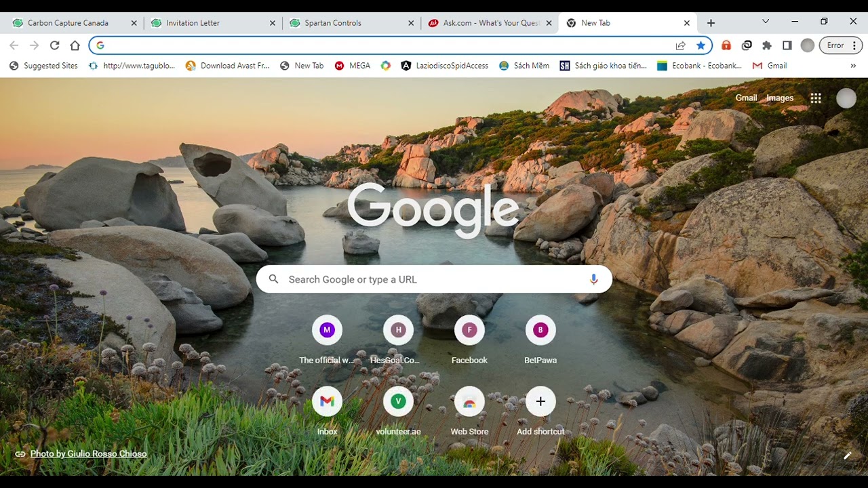Open the Ecobank bookmark
Screen dimensions: 868x488
(699, 66)
